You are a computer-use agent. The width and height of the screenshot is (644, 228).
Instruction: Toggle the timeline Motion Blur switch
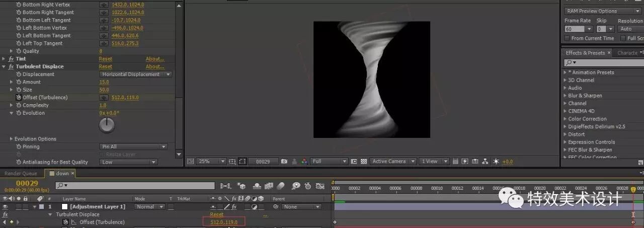281,186
